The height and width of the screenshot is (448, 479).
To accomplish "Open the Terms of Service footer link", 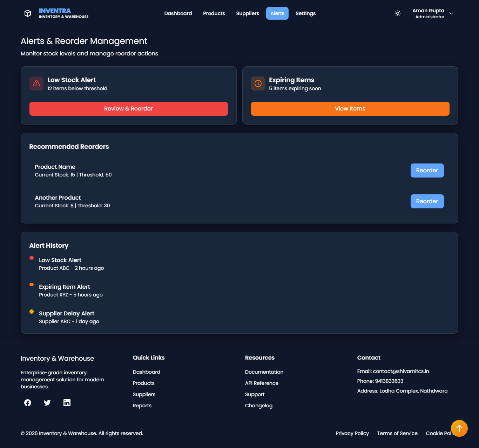I will click(x=398, y=433).
